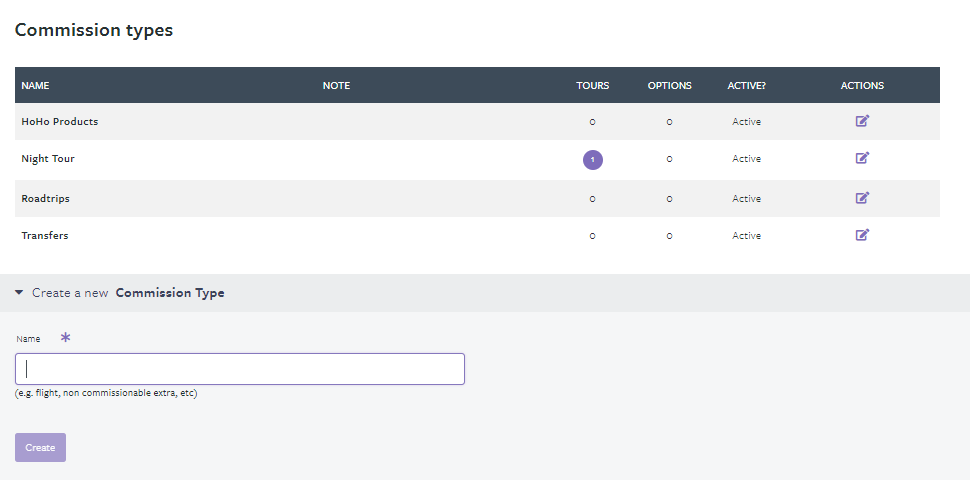Focus the commission type Name input field
This screenshot has height=480, width=970.
coord(240,369)
